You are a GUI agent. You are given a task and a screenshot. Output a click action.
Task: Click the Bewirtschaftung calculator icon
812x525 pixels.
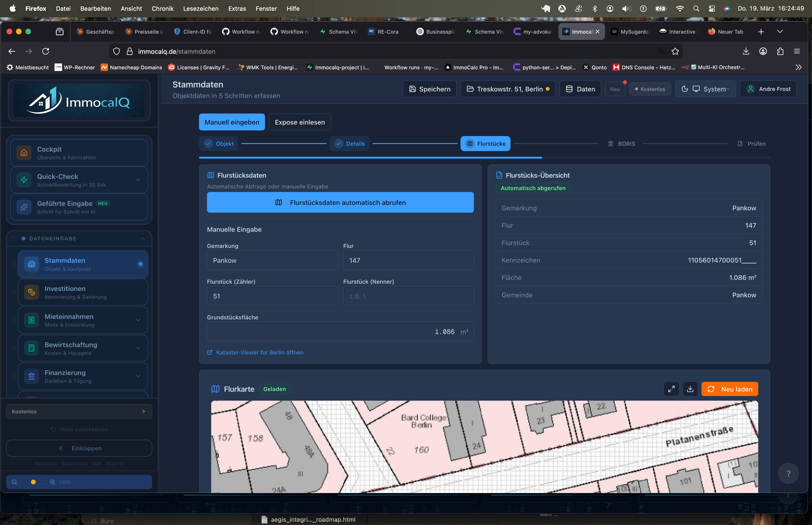pyautogui.click(x=31, y=348)
